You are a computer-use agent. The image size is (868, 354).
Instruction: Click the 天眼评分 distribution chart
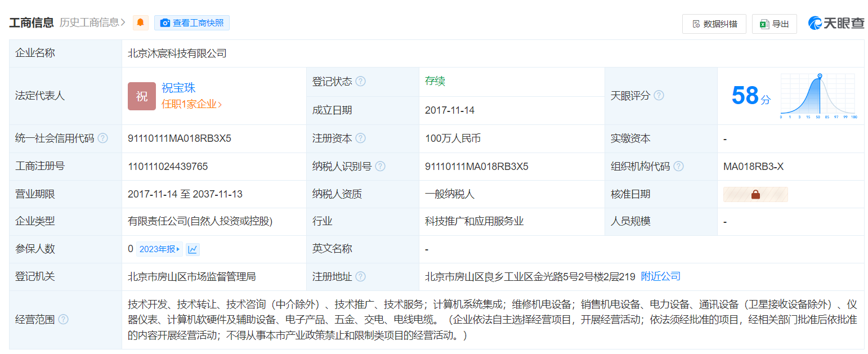click(818, 96)
